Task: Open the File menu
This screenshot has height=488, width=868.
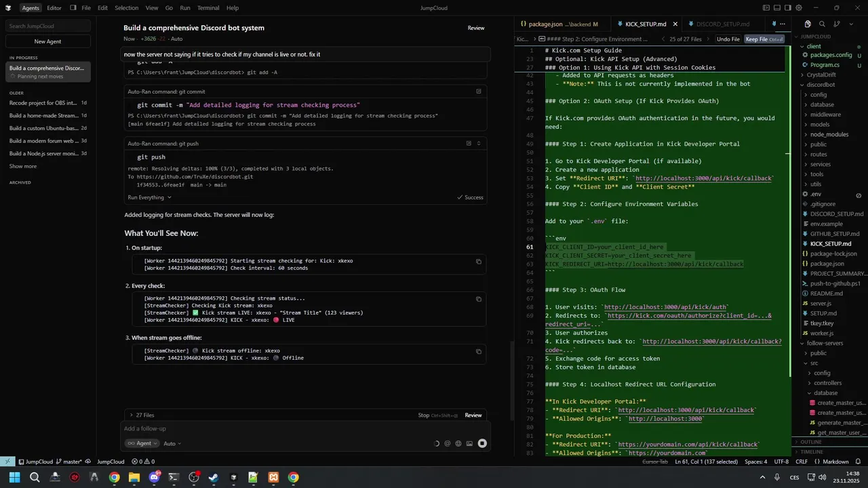Action: click(86, 7)
